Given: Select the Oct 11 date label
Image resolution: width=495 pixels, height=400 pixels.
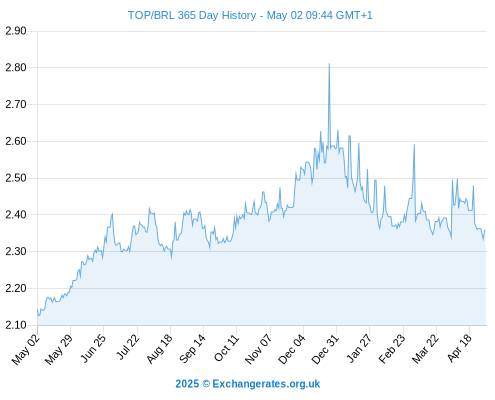Looking at the screenshot, I should [227, 348].
